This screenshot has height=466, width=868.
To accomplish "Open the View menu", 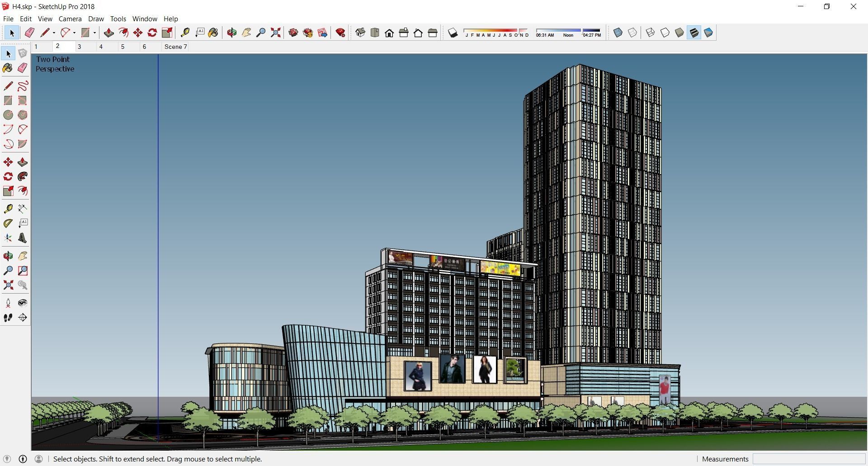I will 45,19.
